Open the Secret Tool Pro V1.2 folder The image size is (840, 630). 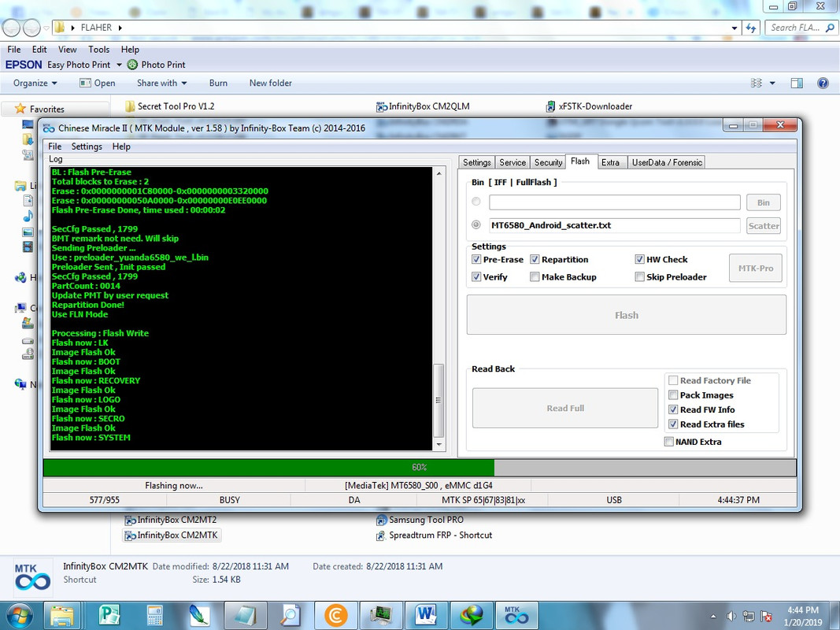point(170,106)
